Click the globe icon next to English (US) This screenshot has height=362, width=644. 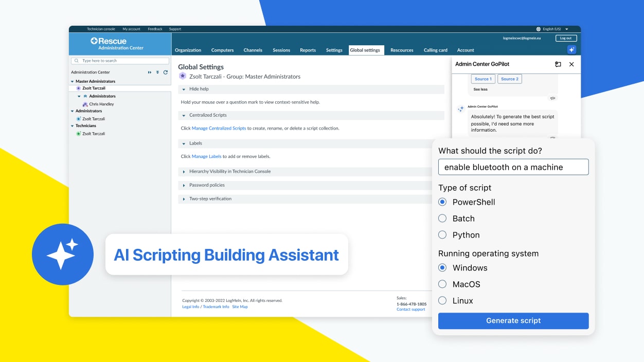tap(540, 29)
